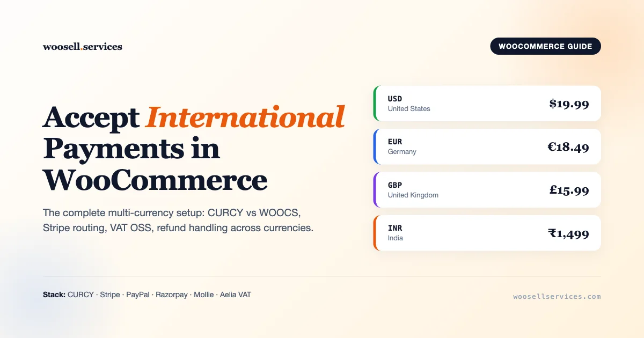This screenshot has width=644, height=338.
Task: Click the €18.49 price value
Action: (x=568, y=146)
